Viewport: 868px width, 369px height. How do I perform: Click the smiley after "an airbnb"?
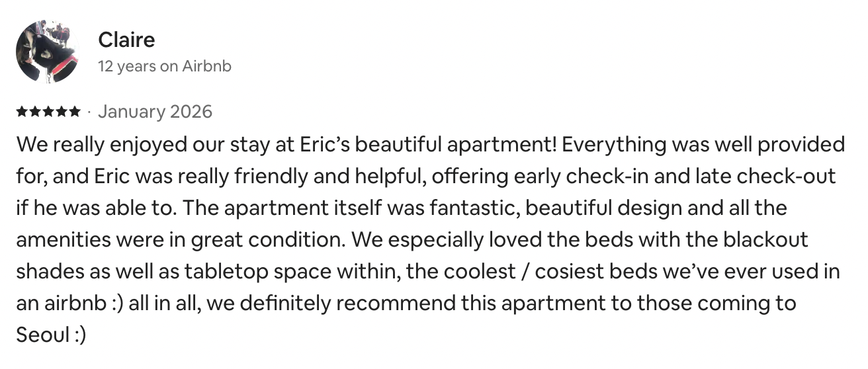tap(117, 304)
